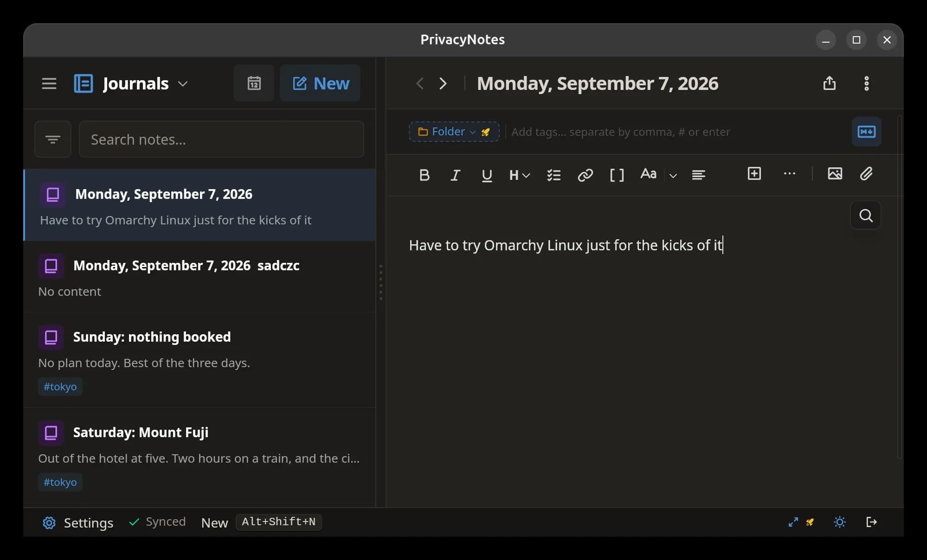The image size is (927, 560).
Task: Show more toolbar options ellipsis
Action: pos(789,174)
